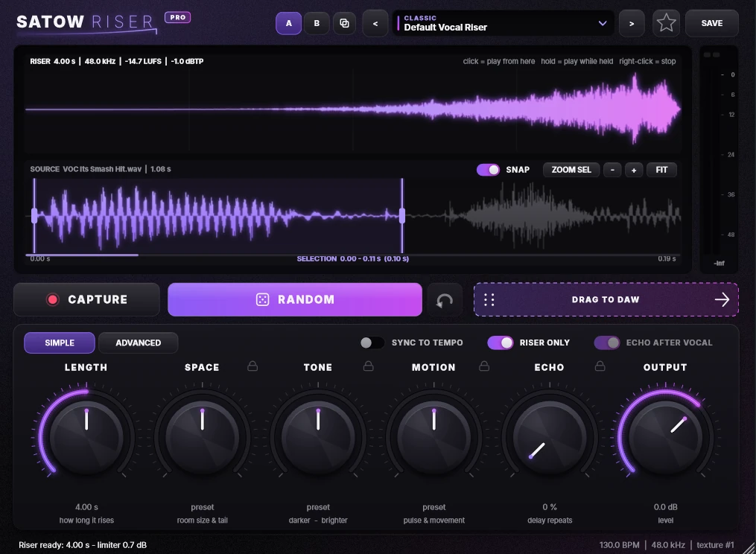Click the SELECTION 0.00 - 0.11 s readout
Viewport: 756px width, 554px height.
coord(352,259)
